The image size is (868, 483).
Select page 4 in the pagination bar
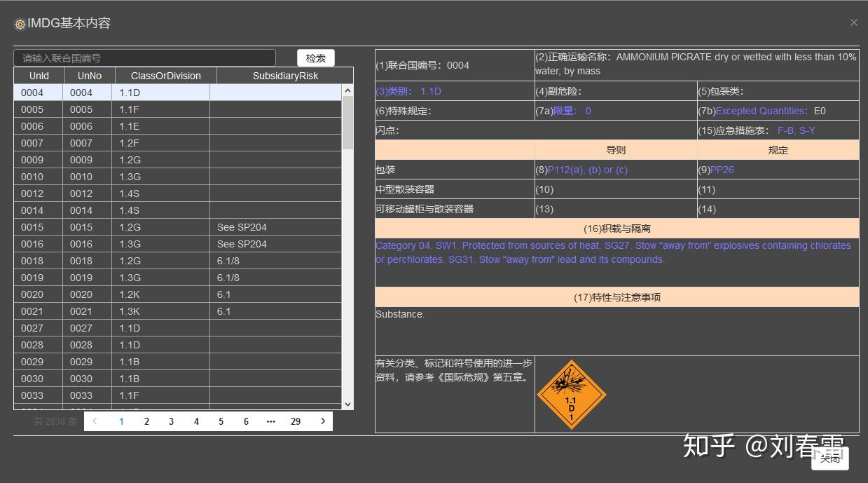point(196,421)
